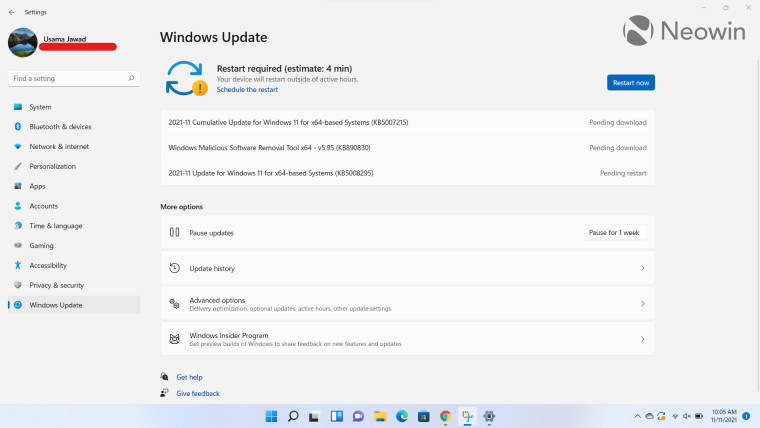This screenshot has height=428, width=760.
Task: Select the KB5008295 update row
Action: (407, 173)
